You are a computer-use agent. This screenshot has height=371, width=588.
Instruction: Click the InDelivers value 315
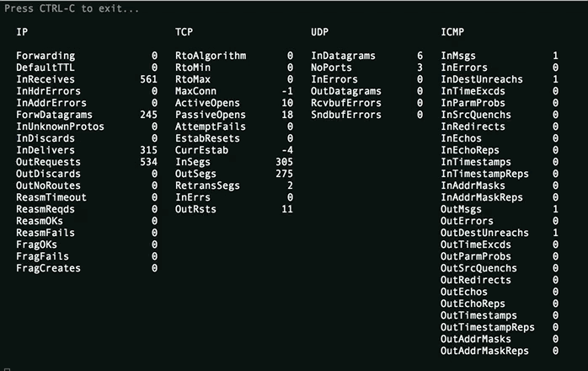[x=148, y=150]
